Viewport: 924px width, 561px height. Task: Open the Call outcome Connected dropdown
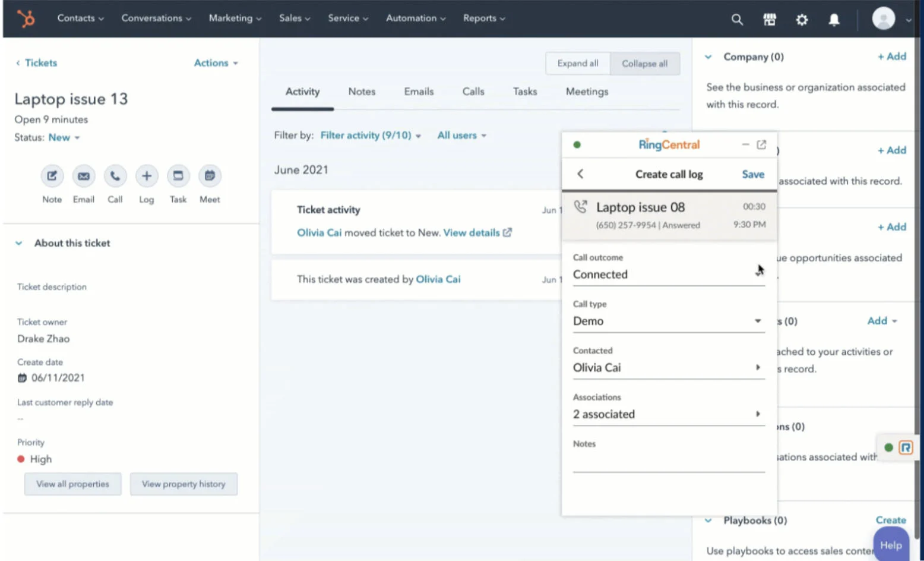click(x=669, y=275)
